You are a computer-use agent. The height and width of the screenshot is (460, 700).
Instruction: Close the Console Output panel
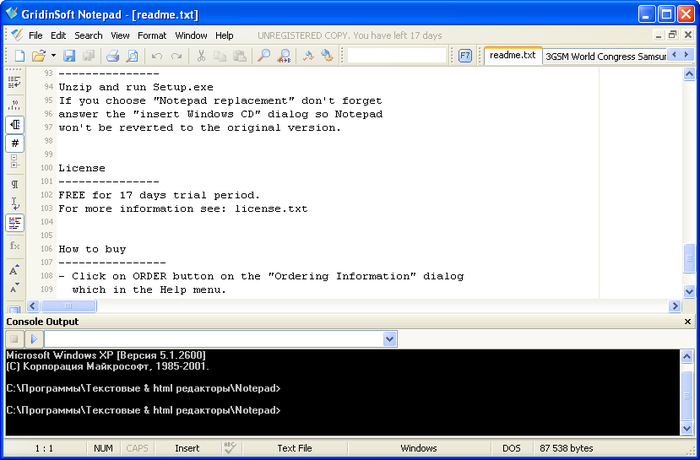pyautogui.click(x=688, y=322)
